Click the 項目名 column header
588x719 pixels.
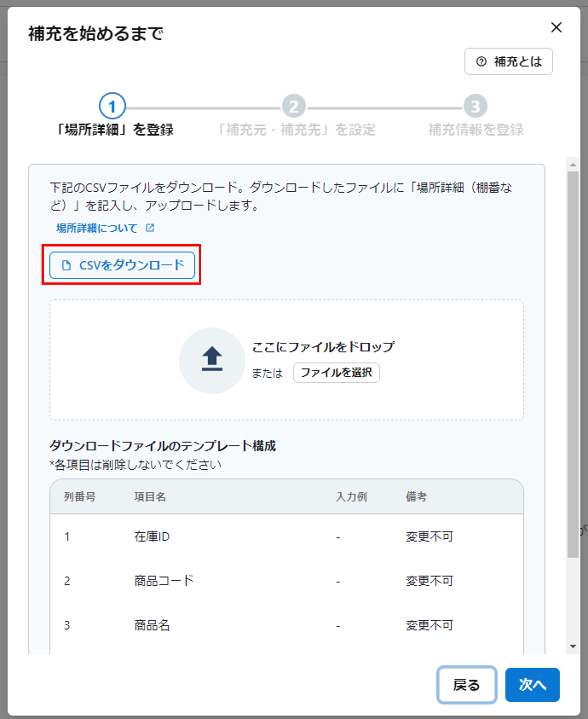coord(150,497)
